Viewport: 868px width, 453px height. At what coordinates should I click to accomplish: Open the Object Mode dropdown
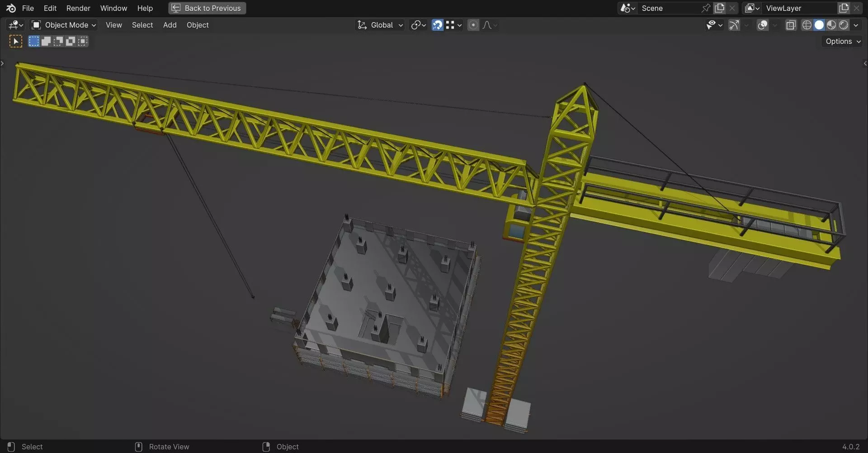64,25
